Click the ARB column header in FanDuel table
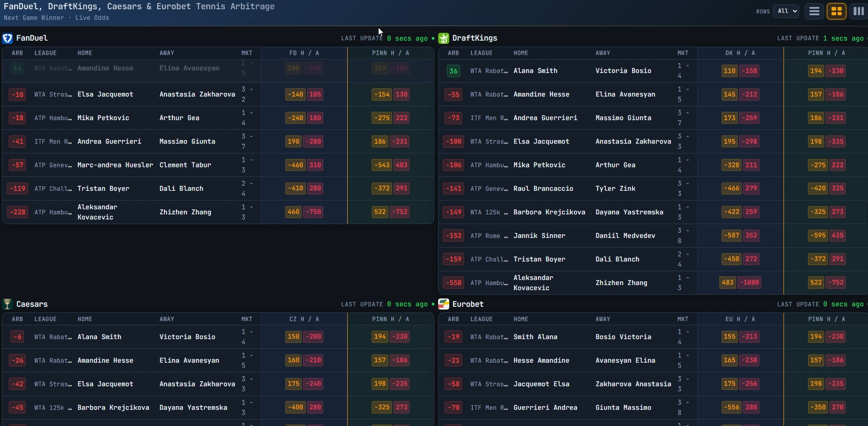Screen dimensions: 868x426 tap(18, 53)
